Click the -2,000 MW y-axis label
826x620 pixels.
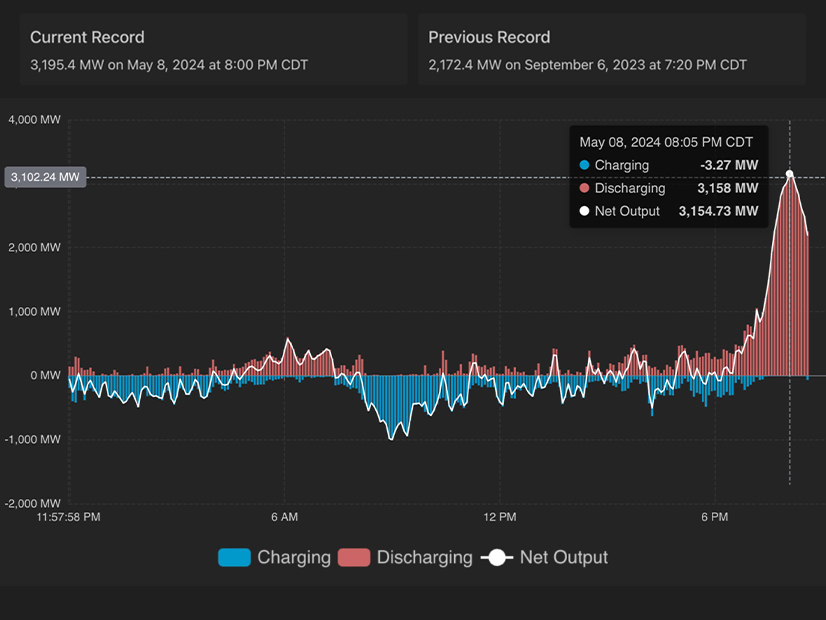pyautogui.click(x=34, y=503)
